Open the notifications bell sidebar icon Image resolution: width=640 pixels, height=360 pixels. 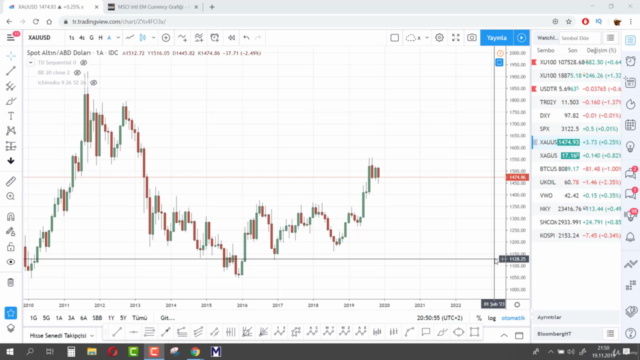631,237
